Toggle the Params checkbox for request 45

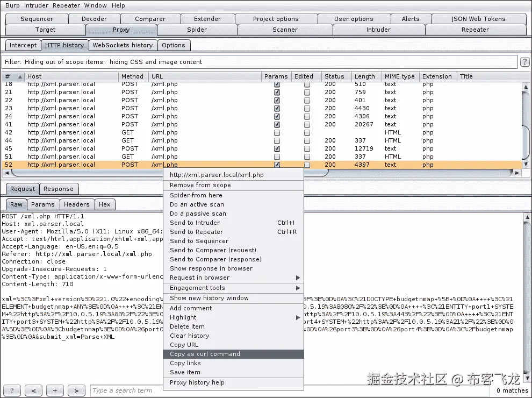pos(277,149)
